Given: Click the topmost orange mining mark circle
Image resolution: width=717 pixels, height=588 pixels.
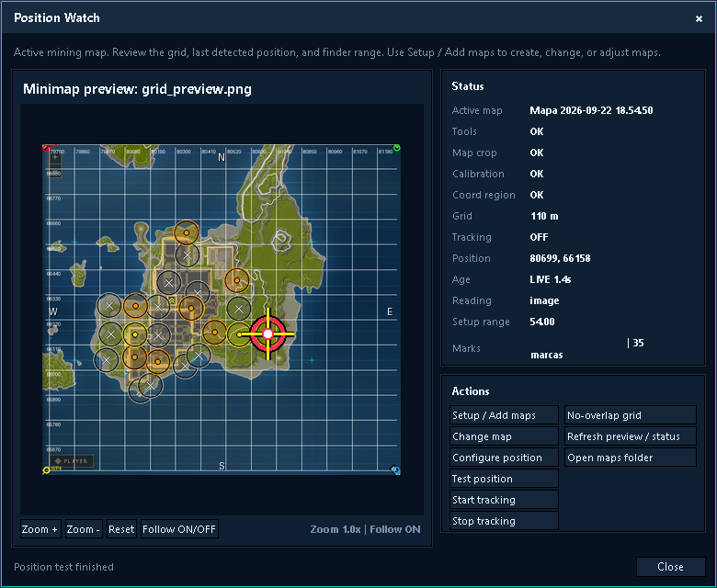Looking at the screenshot, I should 187,232.
